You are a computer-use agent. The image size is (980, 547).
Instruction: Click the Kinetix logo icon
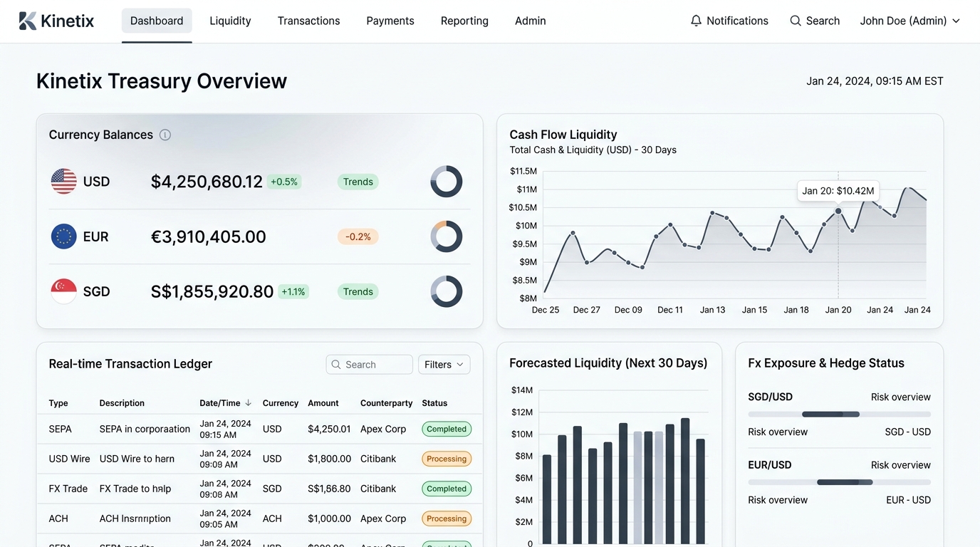(x=28, y=21)
